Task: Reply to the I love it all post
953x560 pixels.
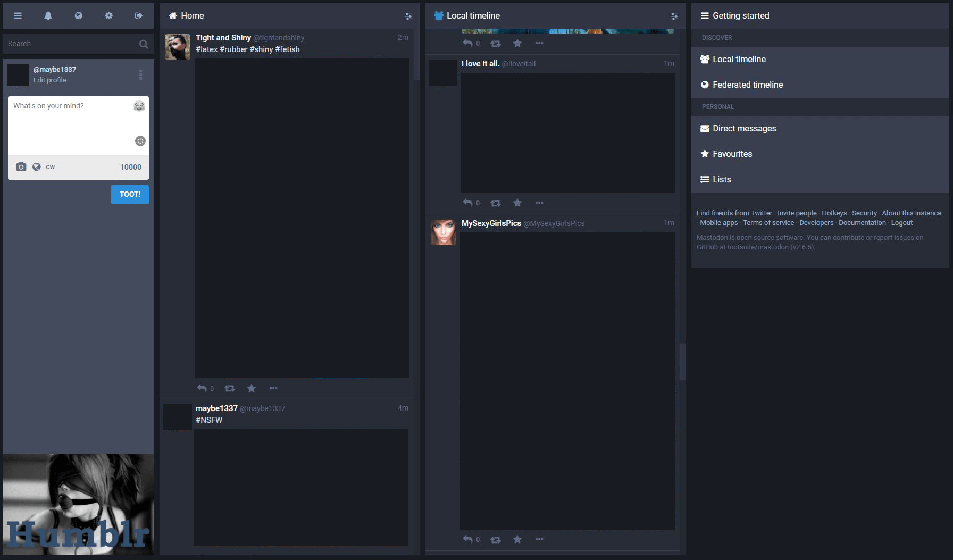Action: (468, 203)
